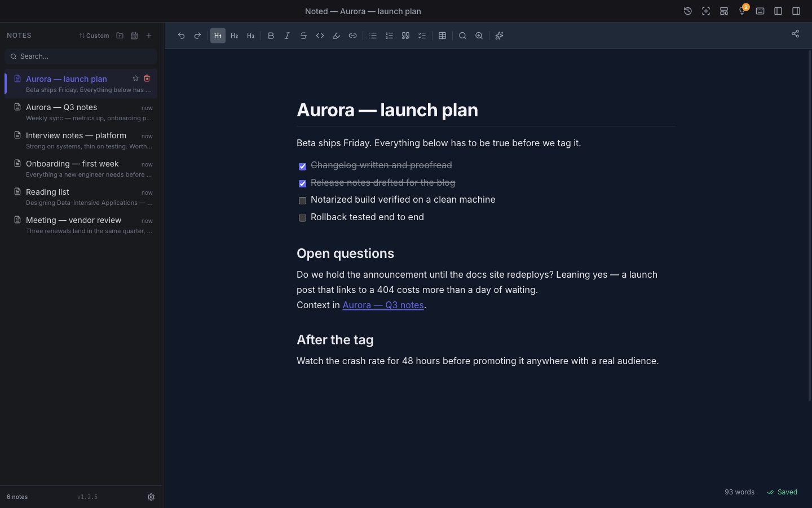The image size is (812, 508).
Task: Open the Meeting — vendor review note
Action: pyautogui.click(x=81, y=225)
